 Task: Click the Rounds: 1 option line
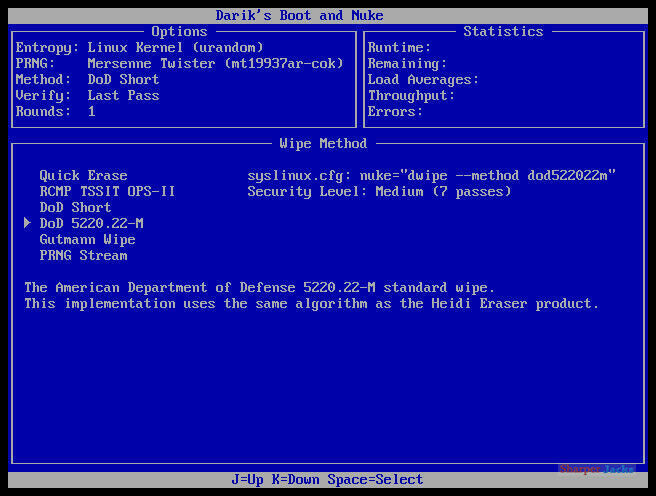56,112
